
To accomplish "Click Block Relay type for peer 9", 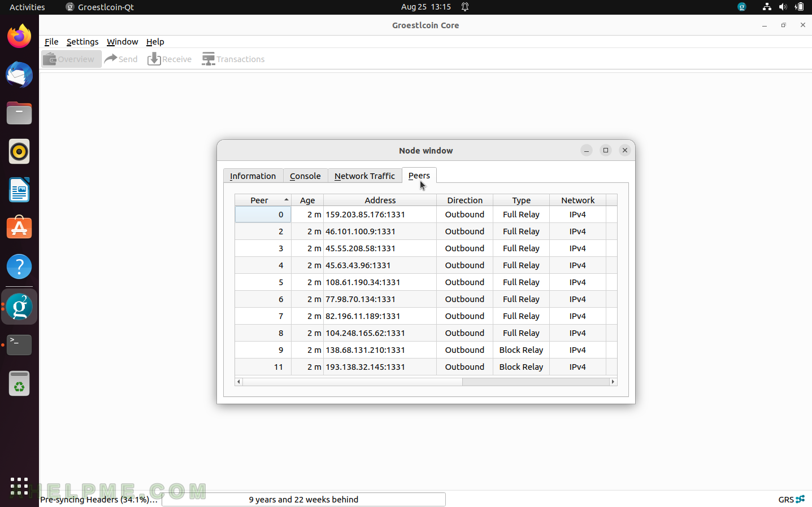I will click(x=521, y=350).
